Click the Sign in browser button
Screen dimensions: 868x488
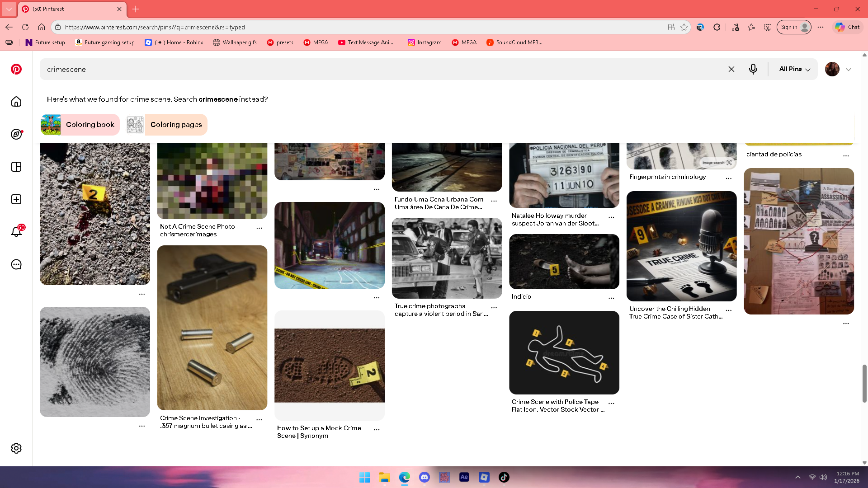pyautogui.click(x=793, y=27)
